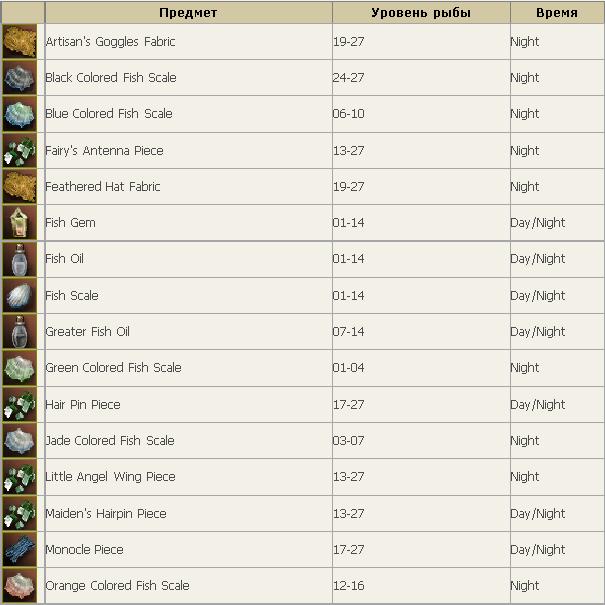Click the Black Colored Fish Scale icon
This screenshot has height=605, width=605.
point(19,78)
